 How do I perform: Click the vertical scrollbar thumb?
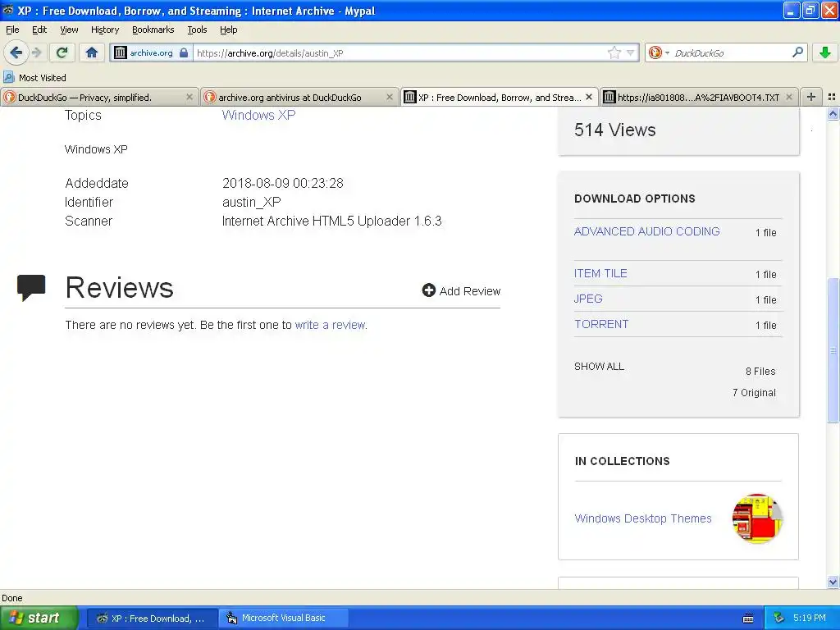(x=833, y=349)
